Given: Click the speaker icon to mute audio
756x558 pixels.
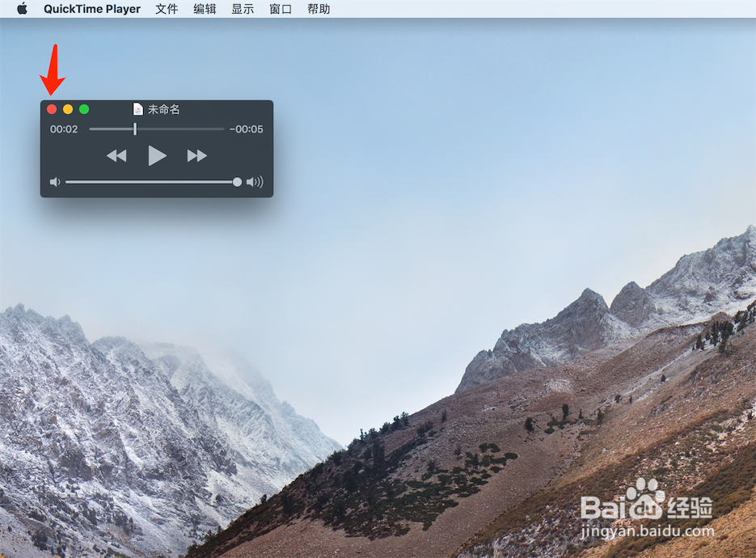Looking at the screenshot, I should [x=53, y=181].
